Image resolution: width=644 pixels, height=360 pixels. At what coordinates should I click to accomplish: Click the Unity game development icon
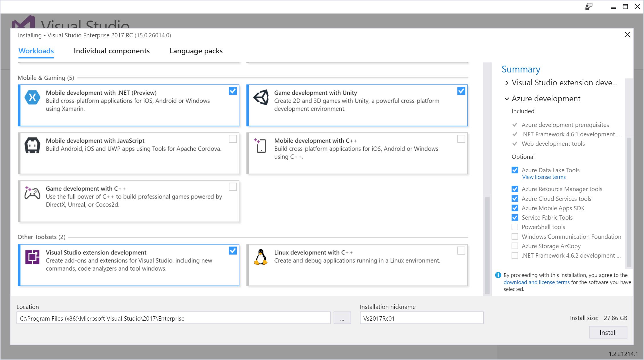click(261, 97)
